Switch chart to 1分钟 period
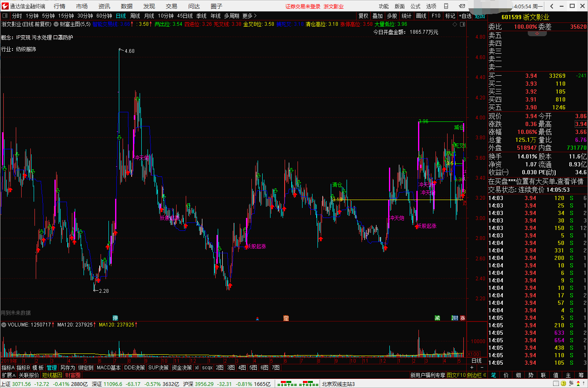588x388 pixels. (32, 16)
